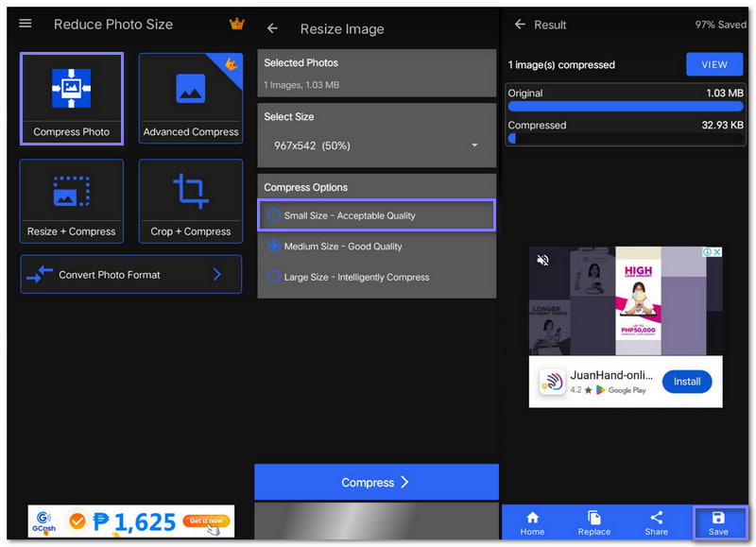This screenshot has height=547, width=756.
Task: Open the Crop + Compress tile
Action: pos(191,201)
